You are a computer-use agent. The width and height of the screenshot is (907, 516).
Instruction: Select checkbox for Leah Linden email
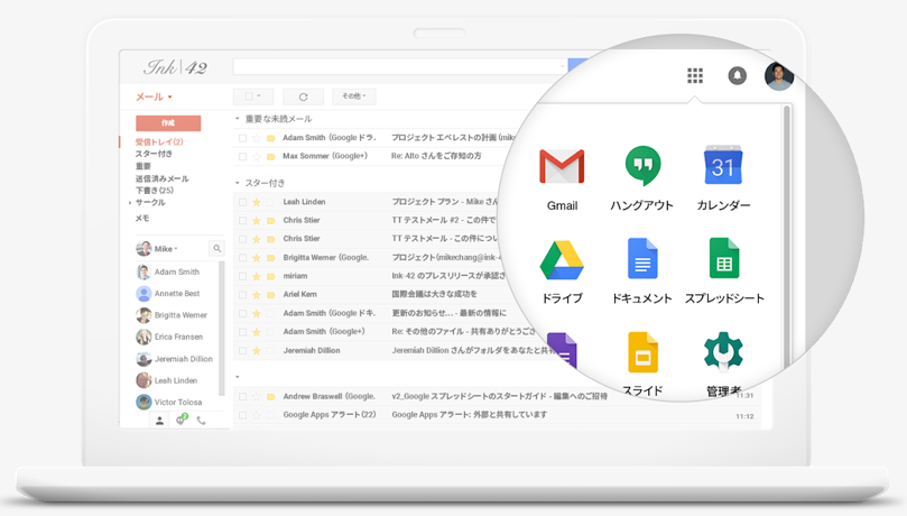click(x=242, y=202)
